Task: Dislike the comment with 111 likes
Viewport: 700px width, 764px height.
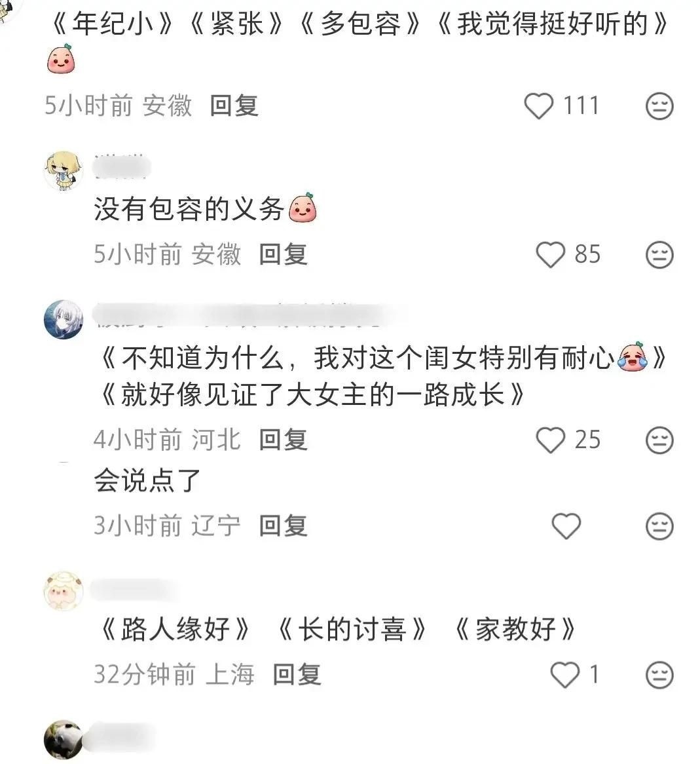Action: coord(659,105)
